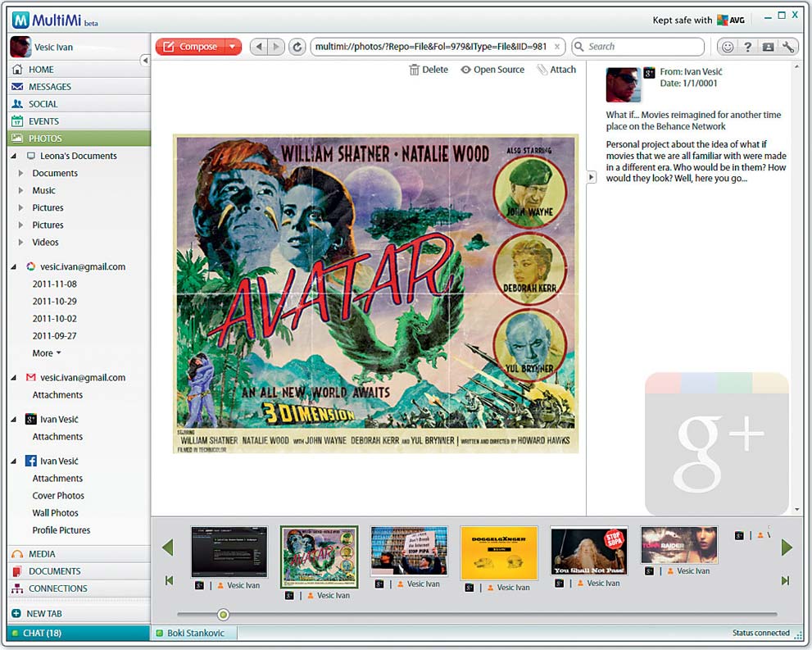Click Google+ icon in sidebar Ivan Vesić
Image resolution: width=812 pixels, height=650 pixels.
tap(31, 420)
